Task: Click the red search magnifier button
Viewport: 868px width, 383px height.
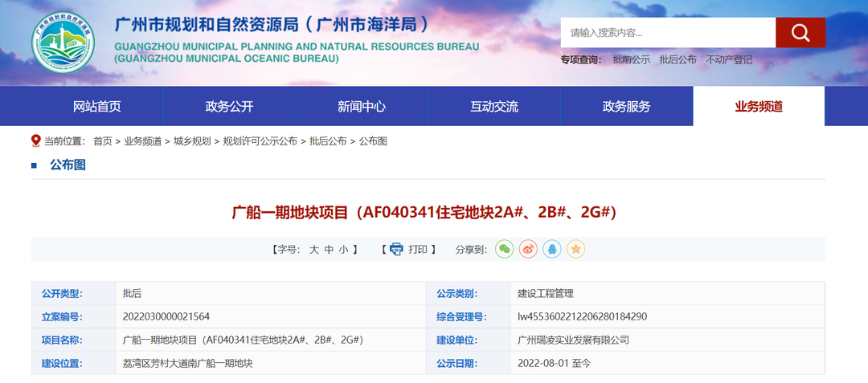Action: [800, 33]
